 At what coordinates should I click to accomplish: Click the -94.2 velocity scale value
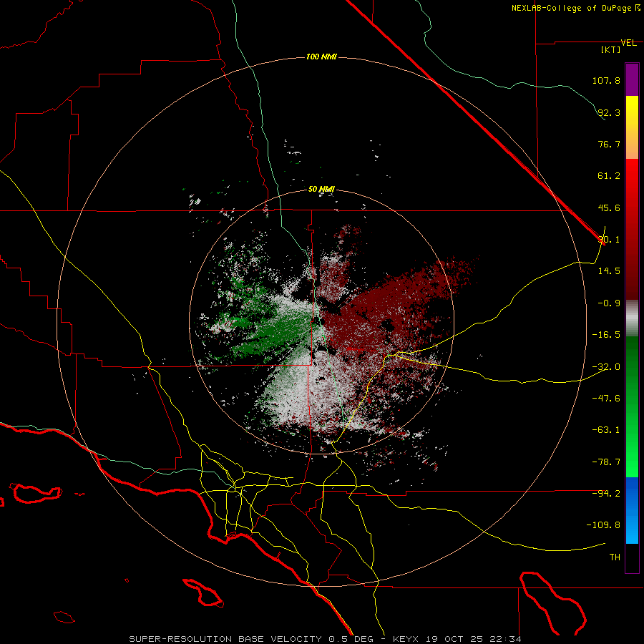(x=606, y=494)
